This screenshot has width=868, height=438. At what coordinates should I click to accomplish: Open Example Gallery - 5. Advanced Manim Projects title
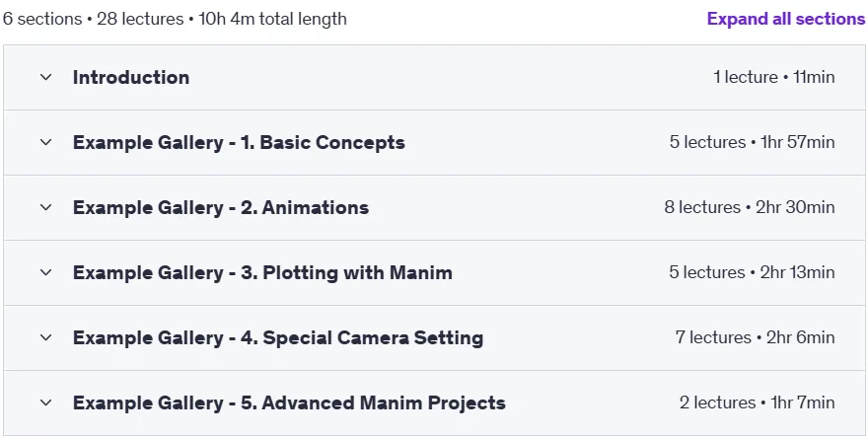coord(289,403)
